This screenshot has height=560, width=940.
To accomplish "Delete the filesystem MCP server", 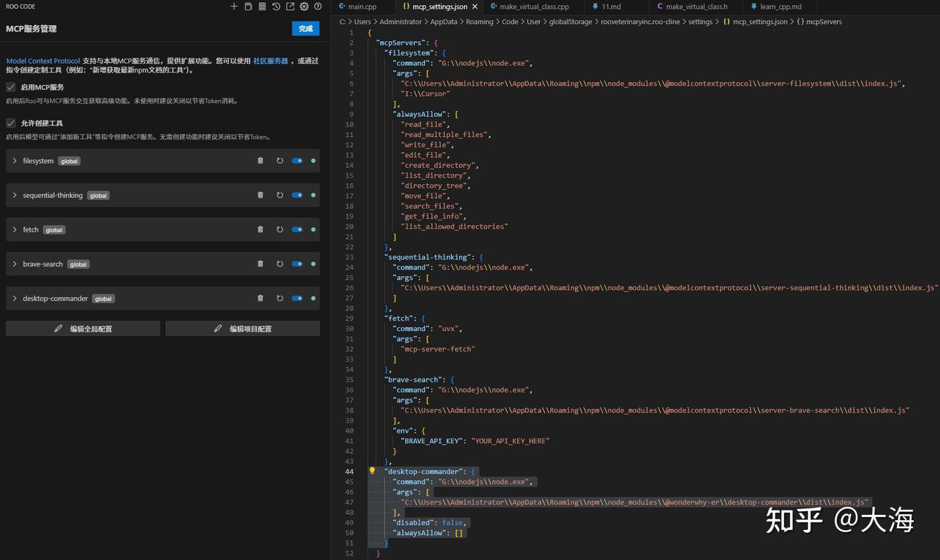I will tap(260, 161).
